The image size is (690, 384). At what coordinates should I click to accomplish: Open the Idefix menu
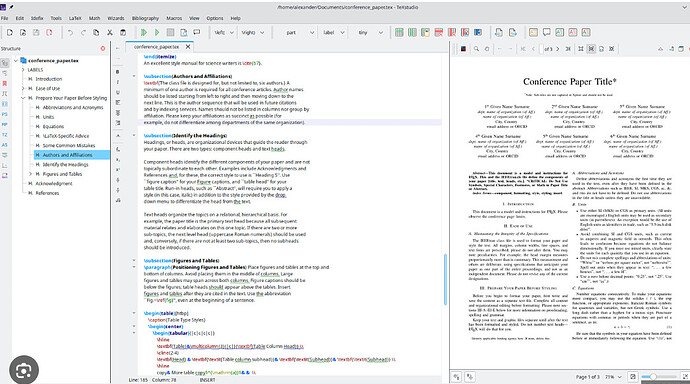(x=37, y=18)
